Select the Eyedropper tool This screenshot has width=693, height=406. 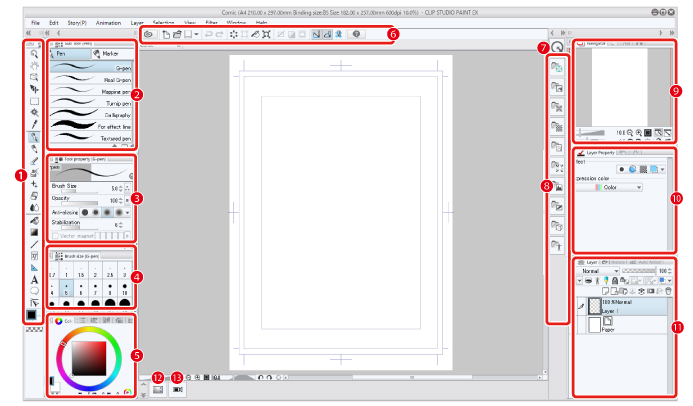click(34, 125)
